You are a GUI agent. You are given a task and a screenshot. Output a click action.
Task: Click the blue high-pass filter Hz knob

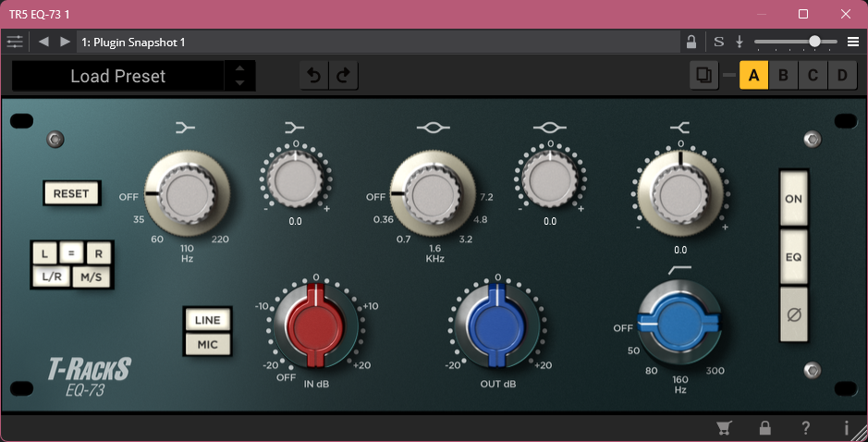click(x=679, y=323)
